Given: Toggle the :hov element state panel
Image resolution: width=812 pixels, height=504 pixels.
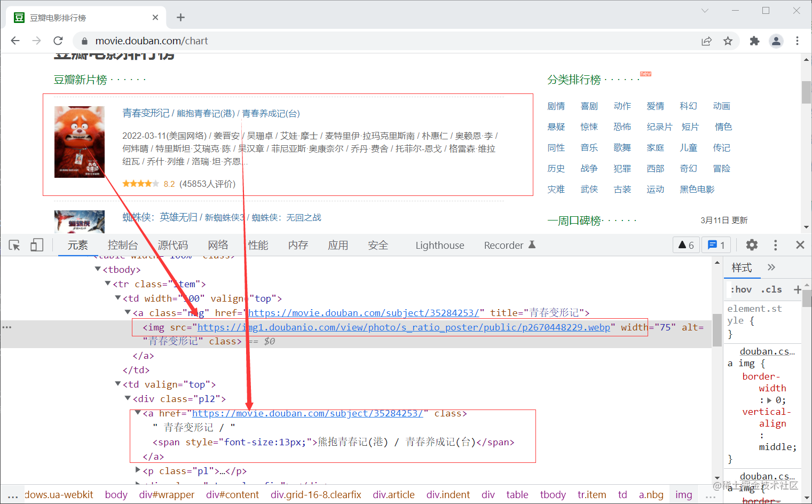Looking at the screenshot, I should click(x=741, y=289).
